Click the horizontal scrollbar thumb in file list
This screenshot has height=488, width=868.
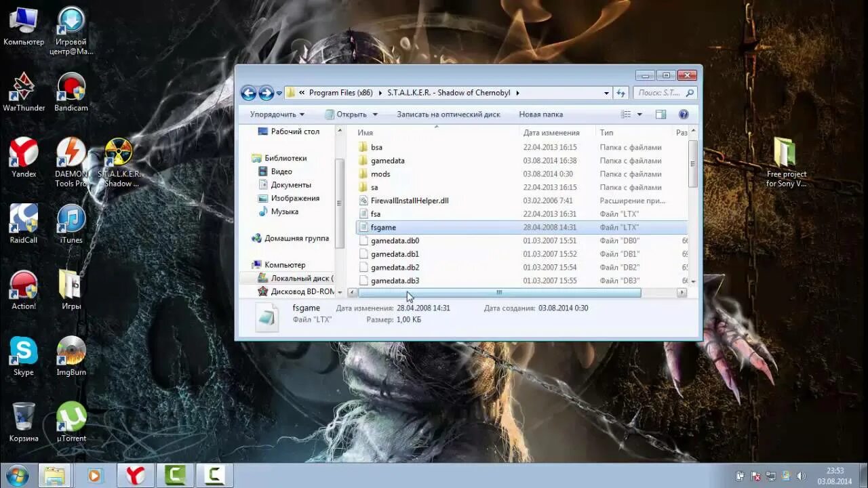499,293
